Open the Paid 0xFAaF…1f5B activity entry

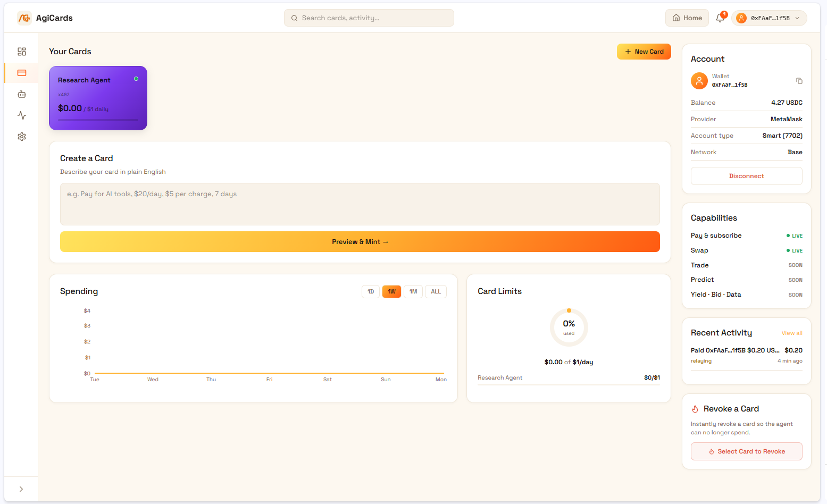pos(747,355)
